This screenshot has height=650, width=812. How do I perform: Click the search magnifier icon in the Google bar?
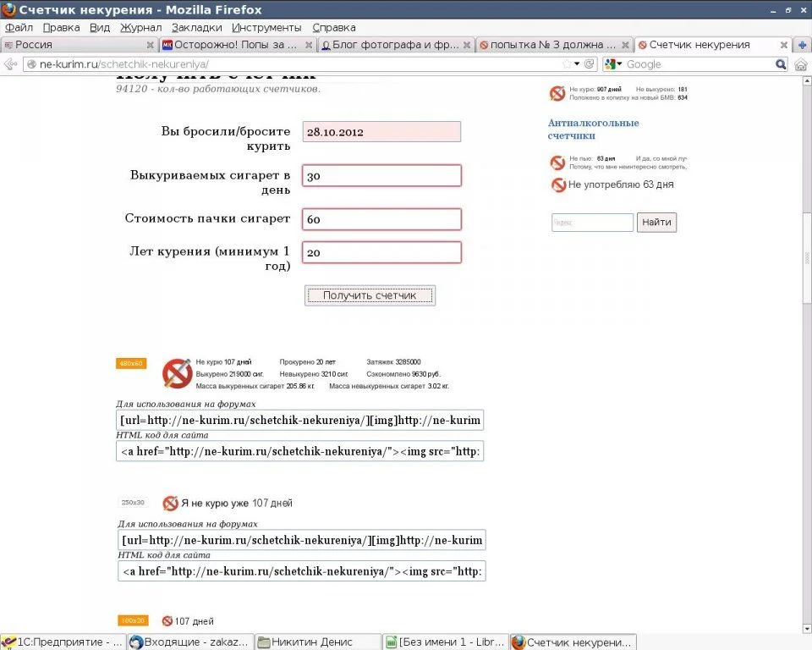pos(782,63)
